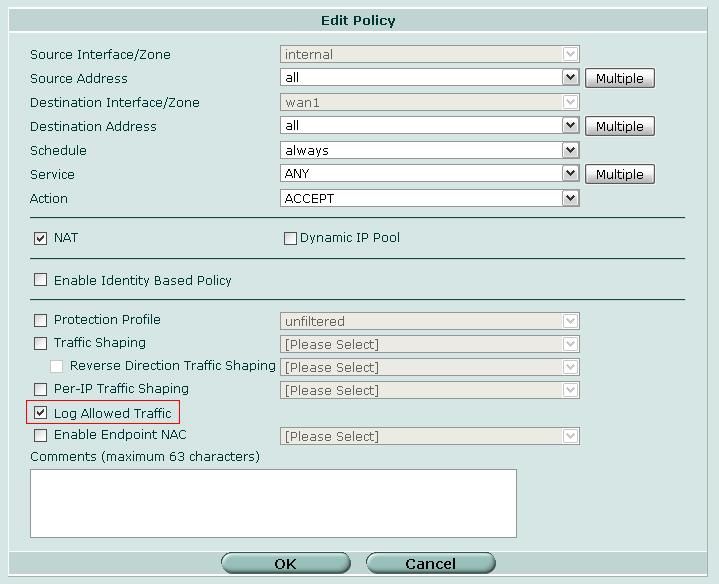The image size is (719, 584).
Task: Enable Identity Based Policy checkbox
Action: (x=40, y=280)
